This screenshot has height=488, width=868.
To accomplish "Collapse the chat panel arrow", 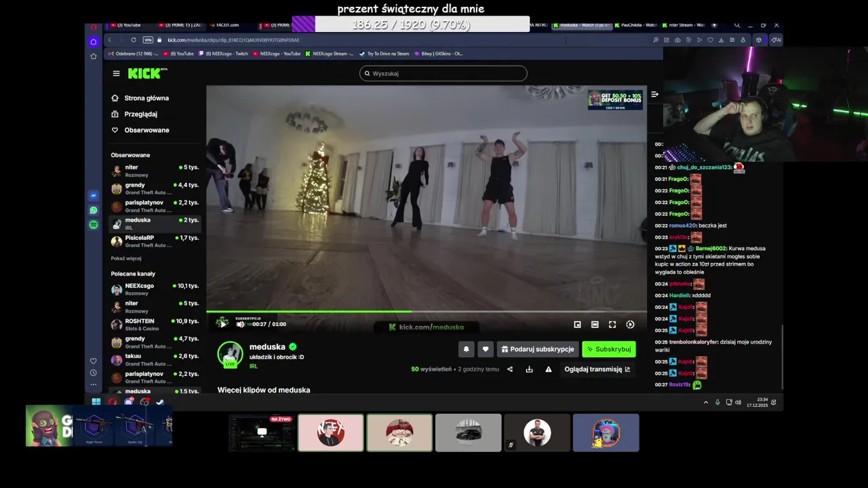I will pos(654,94).
